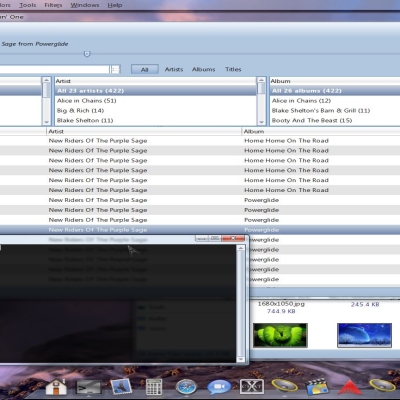Switch search filter to Titles
This screenshot has height=400, width=400.
coord(233,69)
